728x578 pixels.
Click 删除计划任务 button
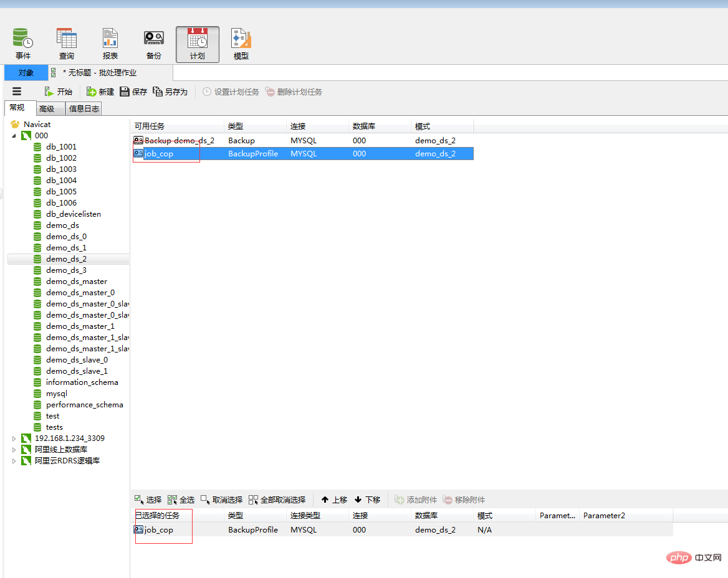coord(294,92)
